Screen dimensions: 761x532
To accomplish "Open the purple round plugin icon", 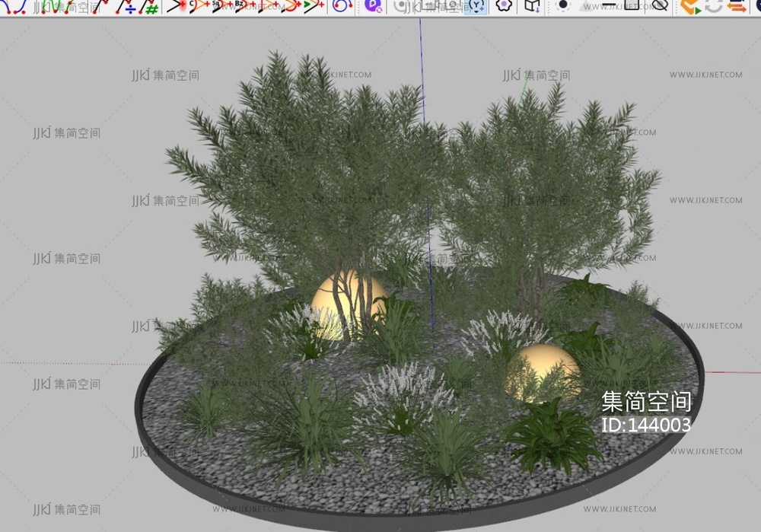I will [x=372, y=6].
